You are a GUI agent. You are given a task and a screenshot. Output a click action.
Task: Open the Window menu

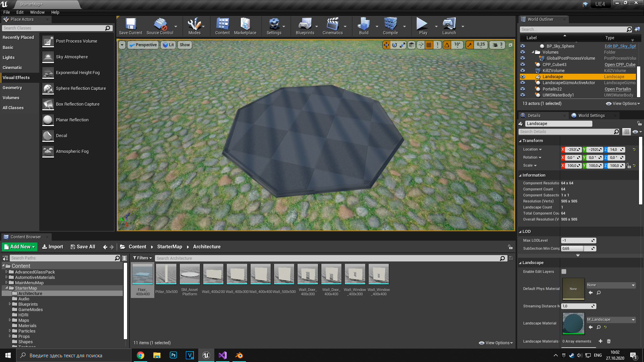[37, 12]
